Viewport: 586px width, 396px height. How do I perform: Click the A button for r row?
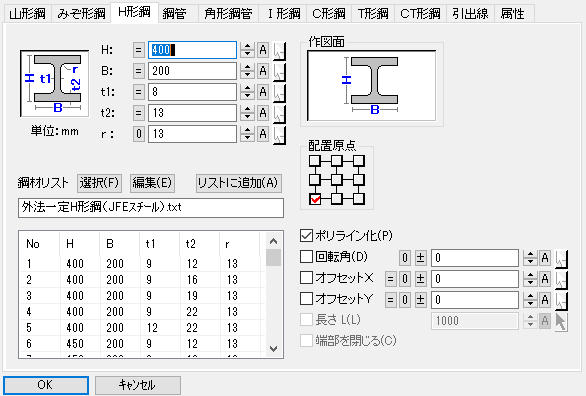[x=263, y=134]
